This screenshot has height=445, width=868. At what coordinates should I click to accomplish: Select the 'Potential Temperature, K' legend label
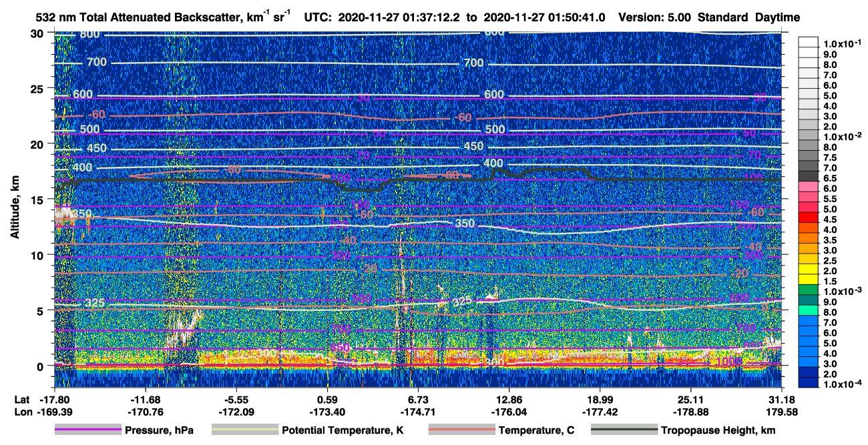[x=343, y=431]
